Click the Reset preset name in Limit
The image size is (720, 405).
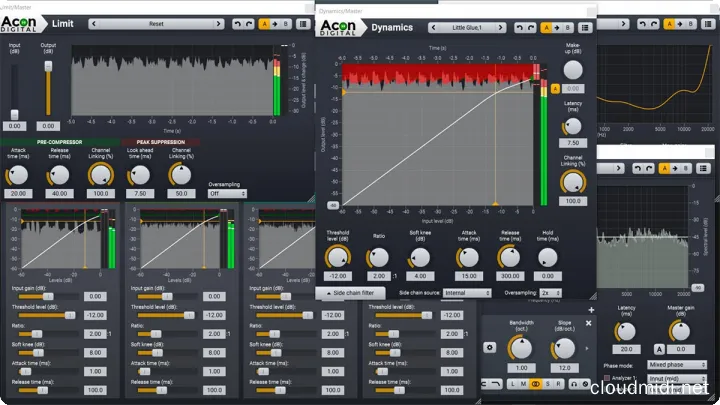[155, 23]
